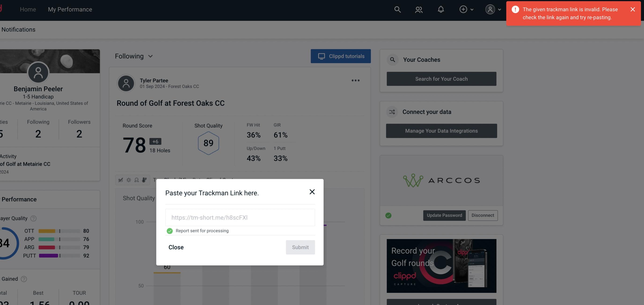
Task: Click the user profile icon in the top right
Action: (490, 9)
